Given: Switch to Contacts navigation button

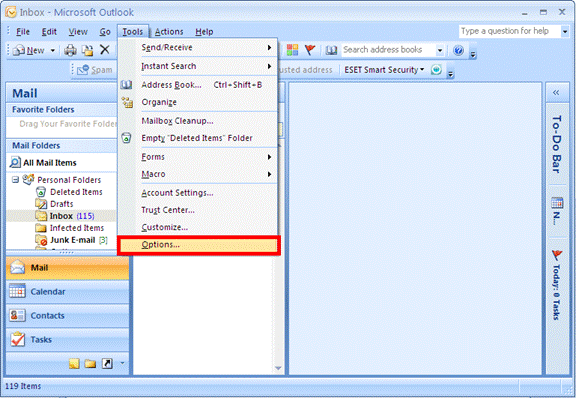Looking at the screenshot, I should (x=68, y=316).
